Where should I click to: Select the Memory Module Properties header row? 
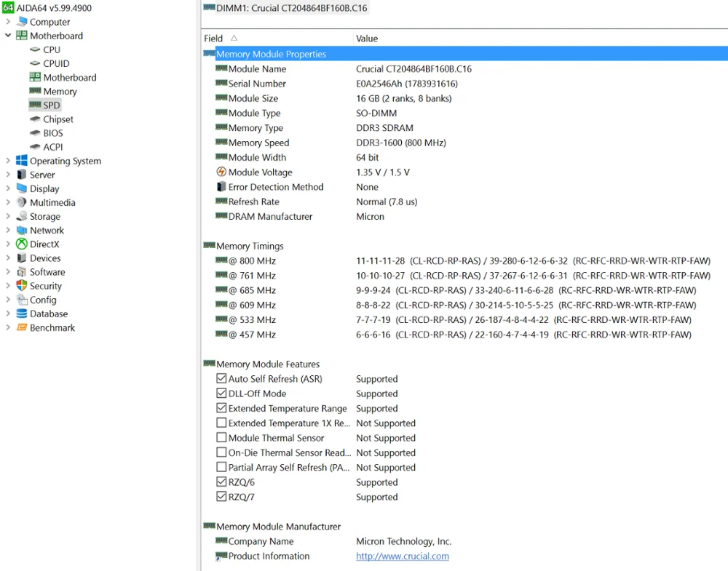coord(465,54)
